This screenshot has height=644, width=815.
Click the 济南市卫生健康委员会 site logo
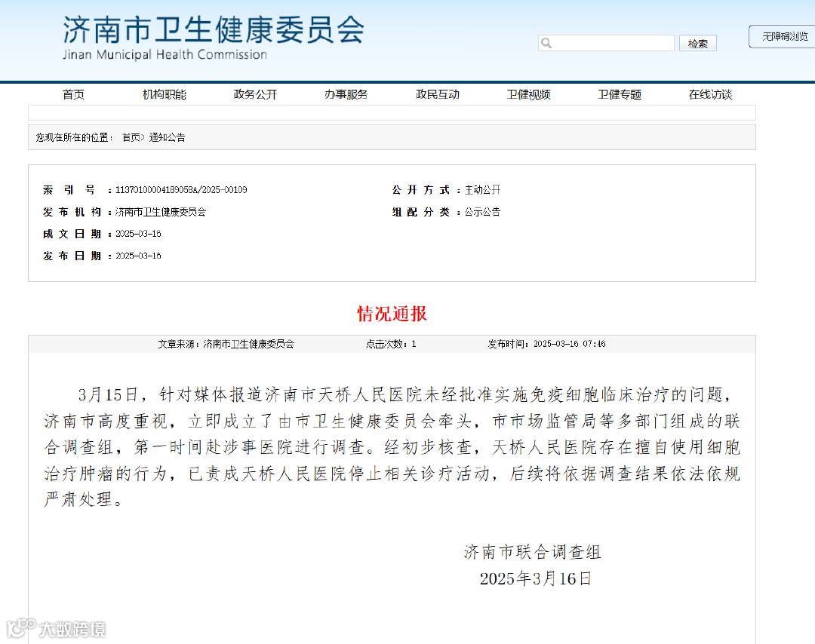tap(214, 29)
